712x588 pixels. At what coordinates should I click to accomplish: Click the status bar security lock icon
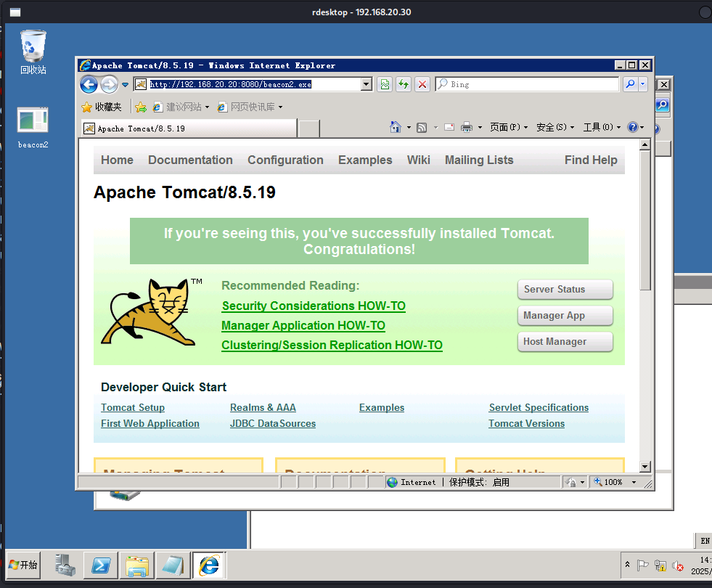tap(572, 482)
